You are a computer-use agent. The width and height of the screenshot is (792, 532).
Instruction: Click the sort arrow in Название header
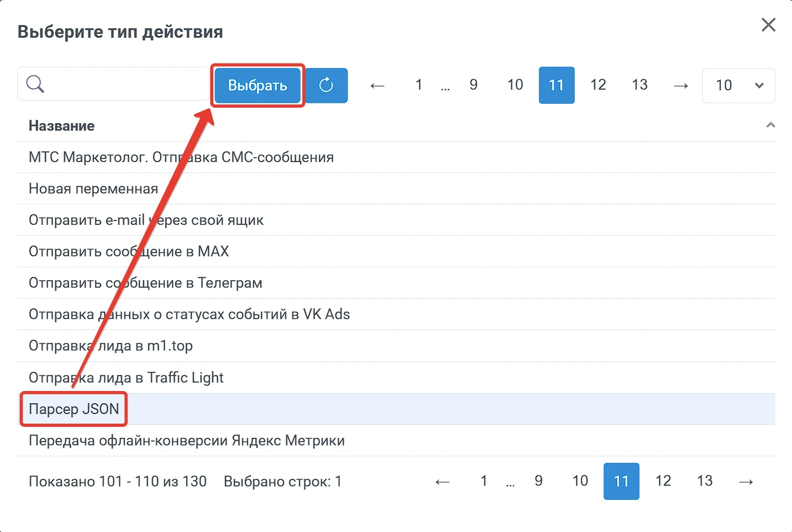coord(770,125)
